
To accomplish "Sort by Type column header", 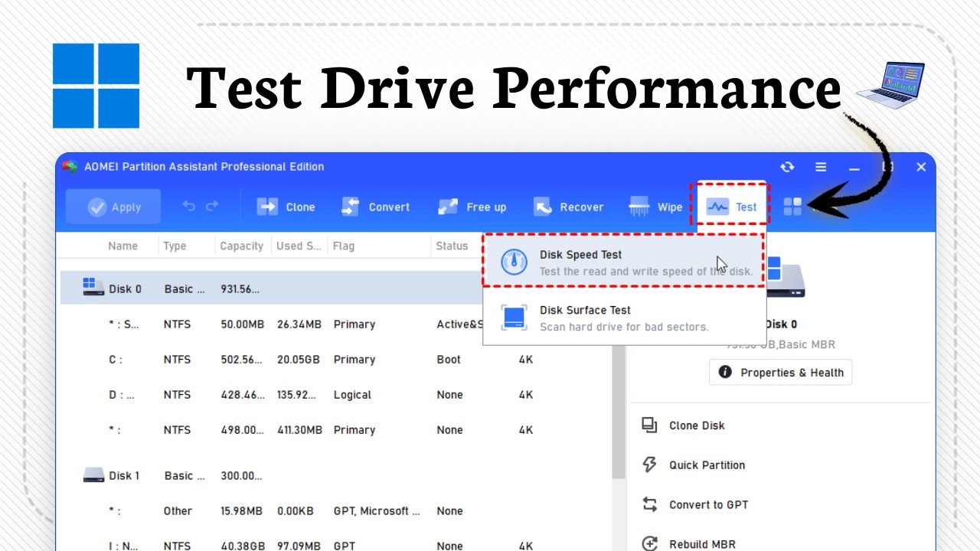I will 175,246.
